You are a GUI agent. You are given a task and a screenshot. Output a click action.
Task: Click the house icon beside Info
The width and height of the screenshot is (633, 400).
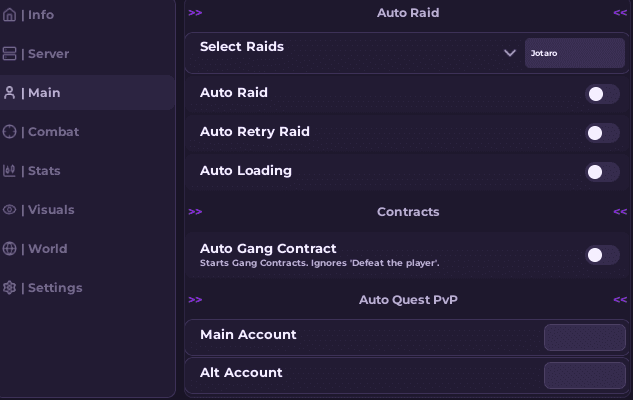point(10,15)
